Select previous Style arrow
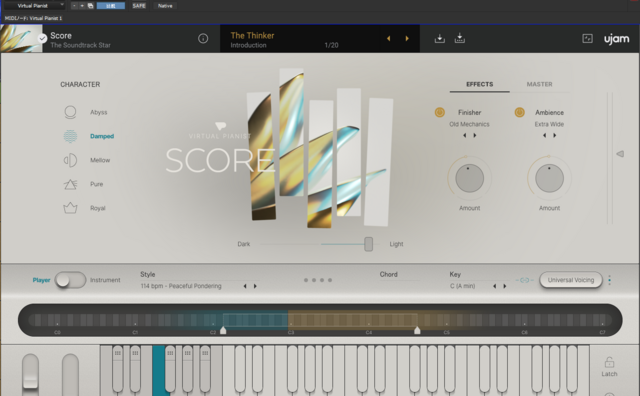Viewport: 640px width, 396px height. [x=245, y=286]
